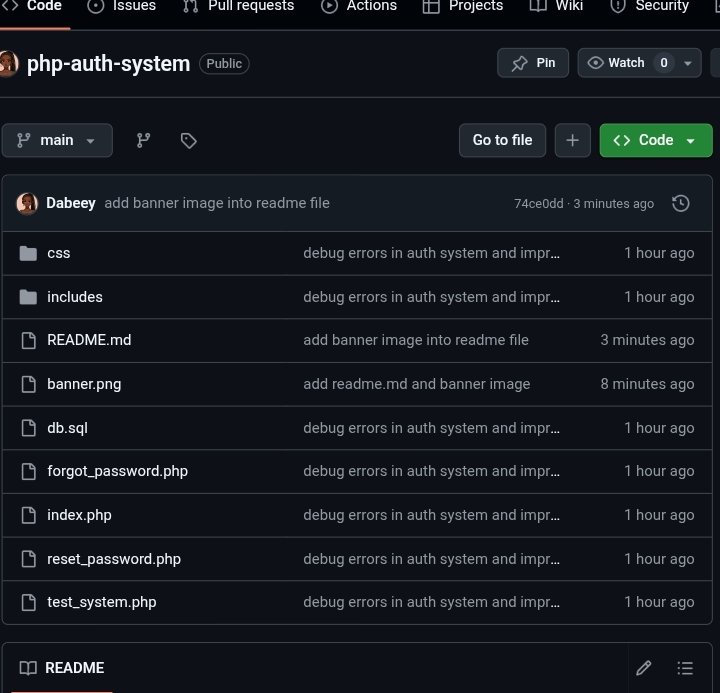Open latest commit message in header

pos(217,203)
